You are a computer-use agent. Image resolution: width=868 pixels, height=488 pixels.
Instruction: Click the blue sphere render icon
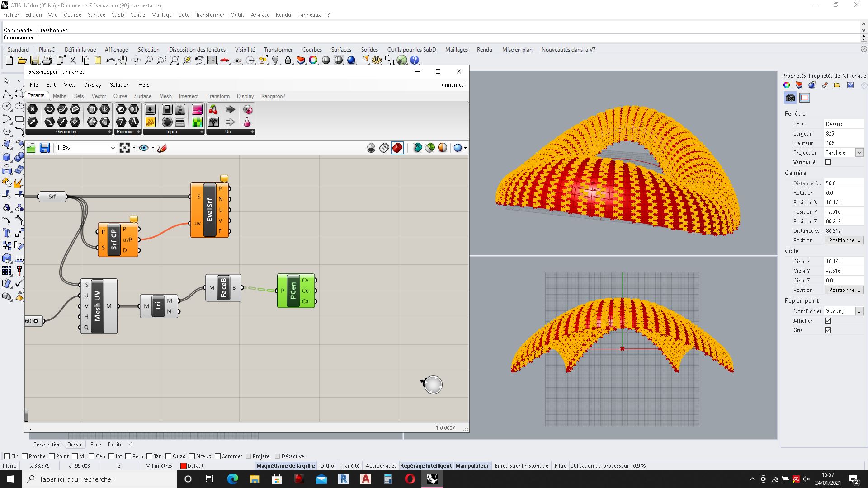[x=351, y=60]
